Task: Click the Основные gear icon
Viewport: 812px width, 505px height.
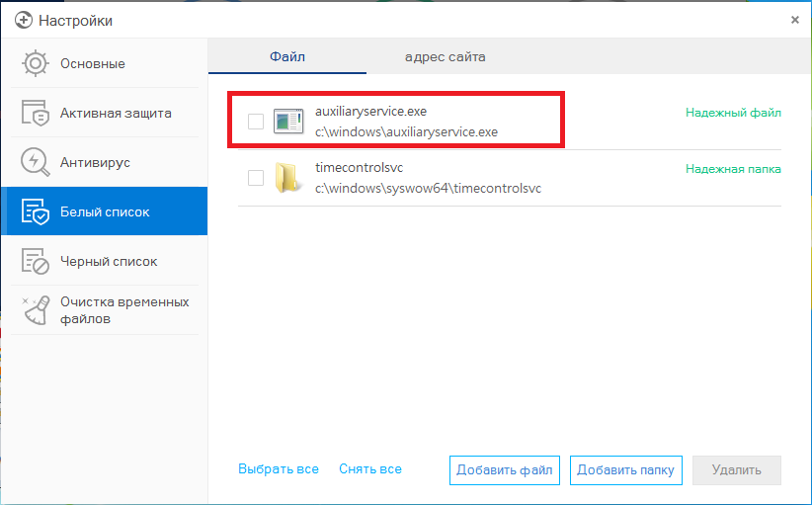Action: 36,63
